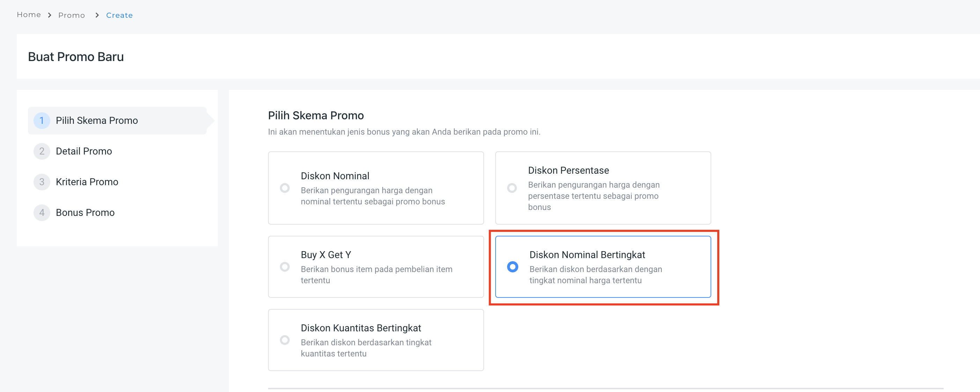
Task: Click step 1 number circle icon
Action: 42,121
